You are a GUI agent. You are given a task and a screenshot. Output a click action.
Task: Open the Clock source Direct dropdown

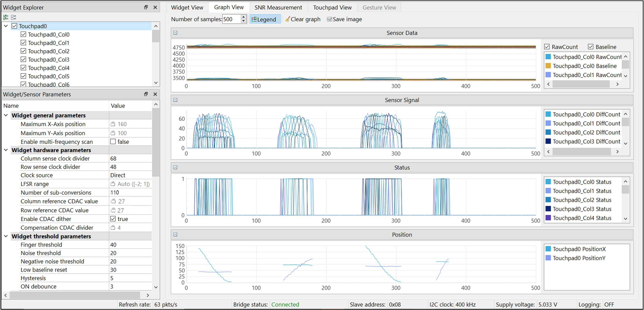pos(130,175)
